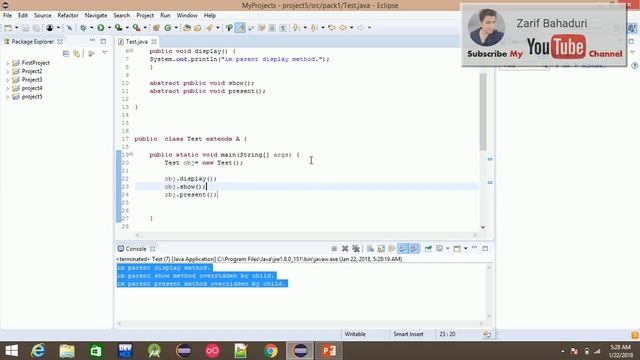Click the Save toolbar icon

(x=25, y=28)
